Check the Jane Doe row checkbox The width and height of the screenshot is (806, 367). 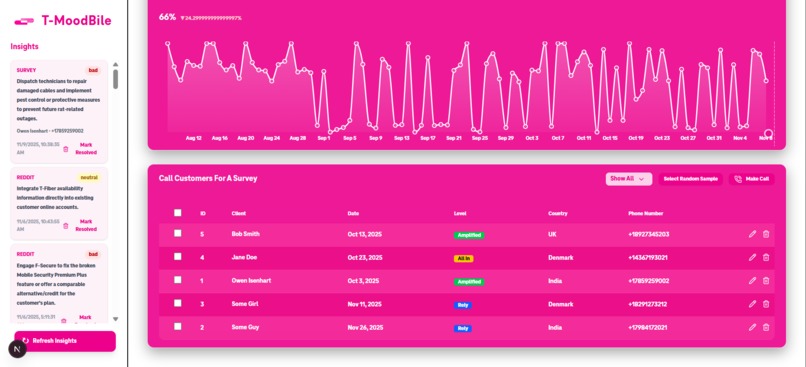(177, 256)
